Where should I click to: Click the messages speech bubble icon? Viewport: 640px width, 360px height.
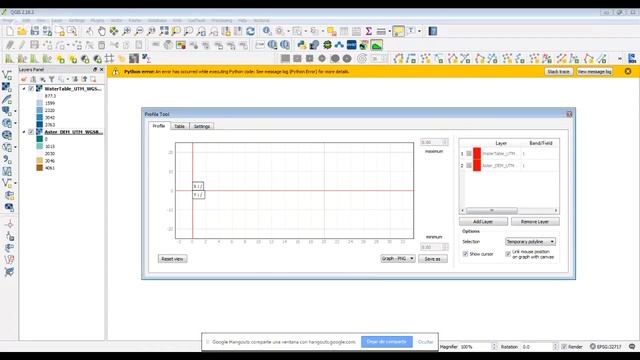[632, 347]
